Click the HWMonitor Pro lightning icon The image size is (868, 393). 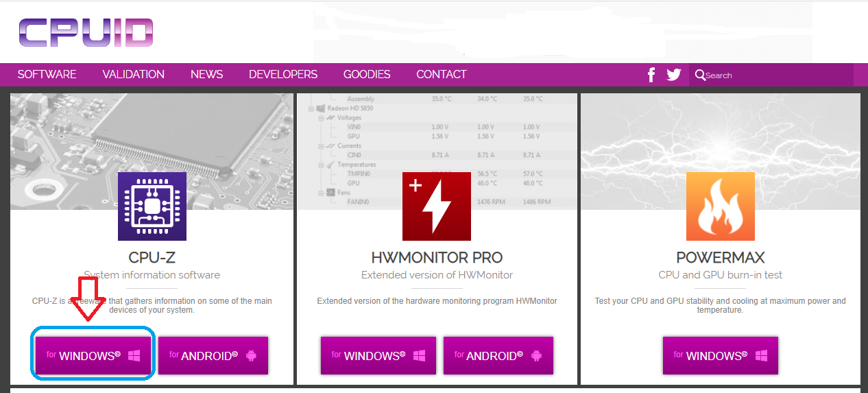click(437, 206)
